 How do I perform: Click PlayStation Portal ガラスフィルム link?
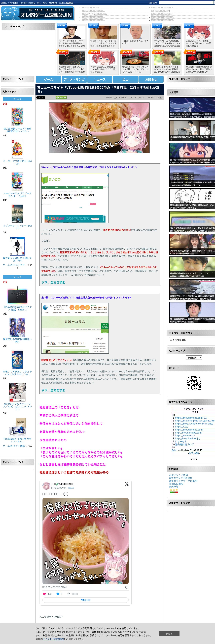pos(17,440)
